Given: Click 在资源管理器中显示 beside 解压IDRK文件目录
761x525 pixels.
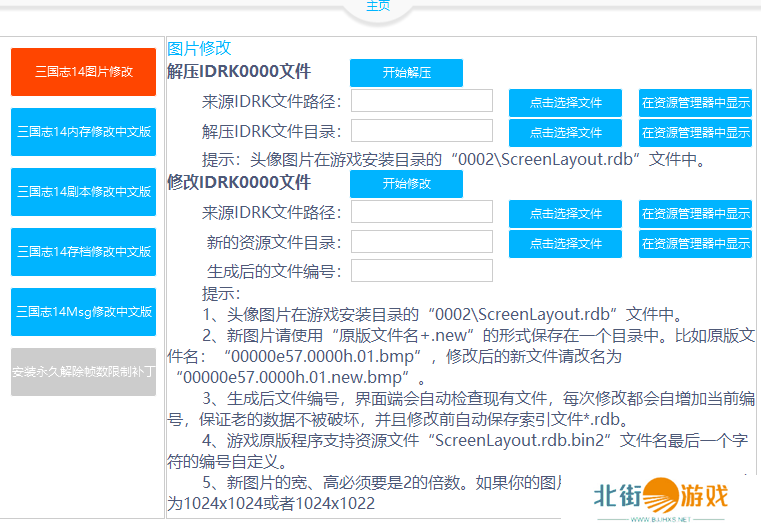Looking at the screenshot, I should tap(696, 133).
